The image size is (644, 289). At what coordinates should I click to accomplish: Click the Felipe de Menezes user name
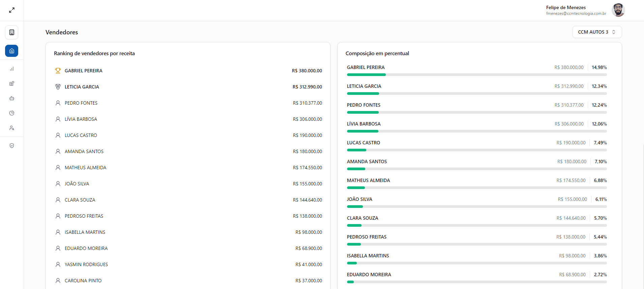(x=566, y=7)
